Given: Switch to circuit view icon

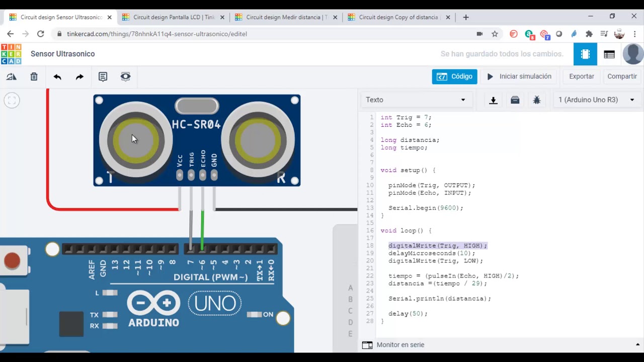Looking at the screenshot, I should (x=585, y=54).
